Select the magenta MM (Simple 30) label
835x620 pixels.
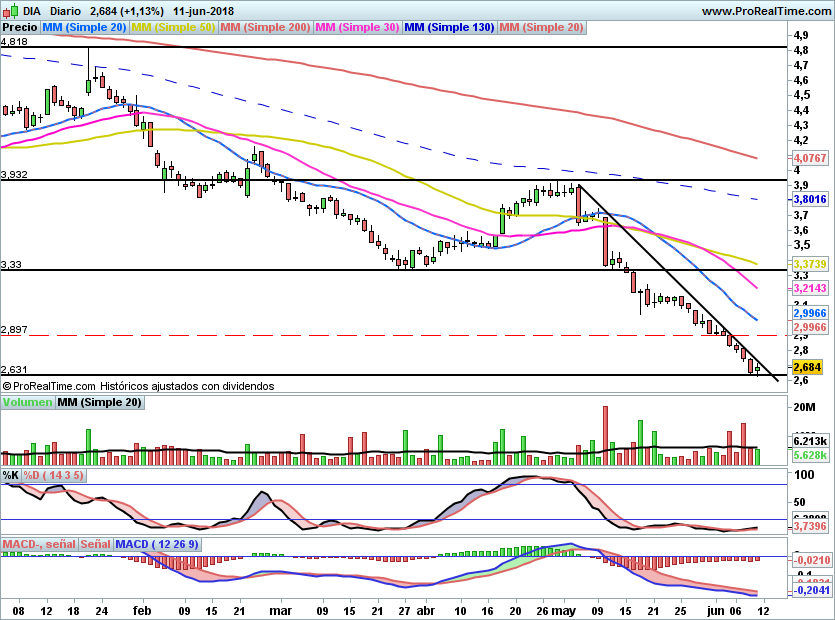click(x=357, y=27)
